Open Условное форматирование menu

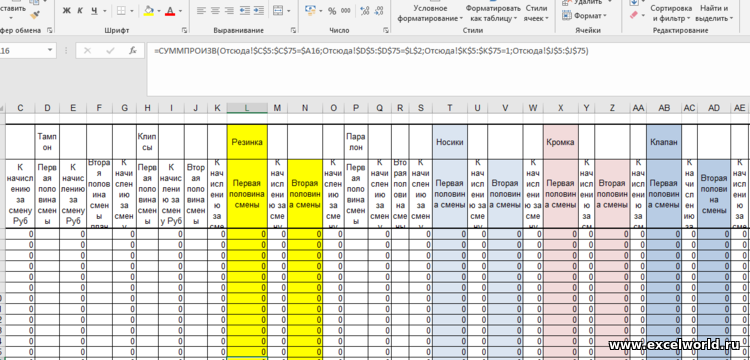click(x=430, y=13)
